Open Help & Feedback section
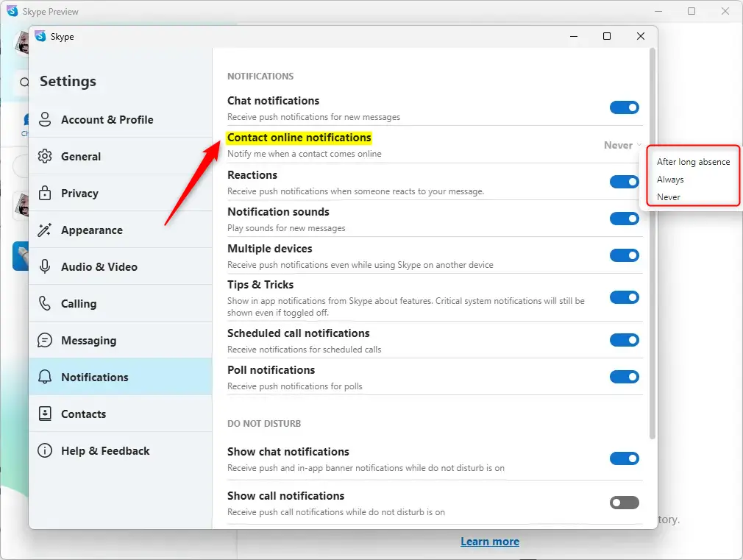The image size is (743, 560). (121, 450)
